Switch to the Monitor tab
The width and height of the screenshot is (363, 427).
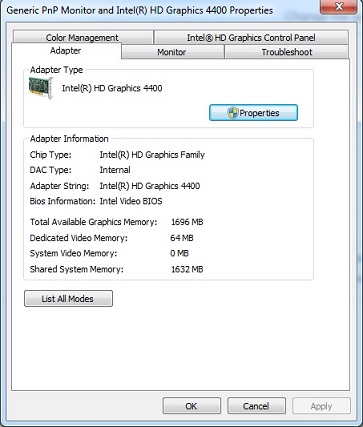tap(172, 52)
